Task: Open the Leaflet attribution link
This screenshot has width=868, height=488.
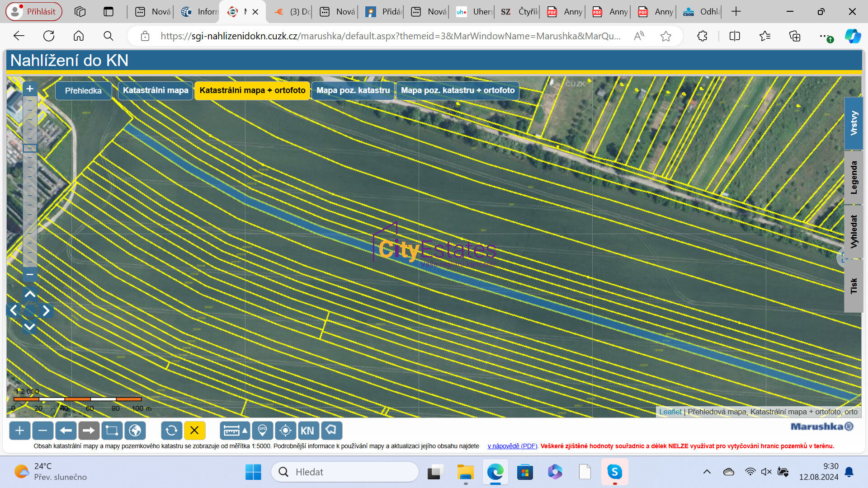Action: [670, 412]
